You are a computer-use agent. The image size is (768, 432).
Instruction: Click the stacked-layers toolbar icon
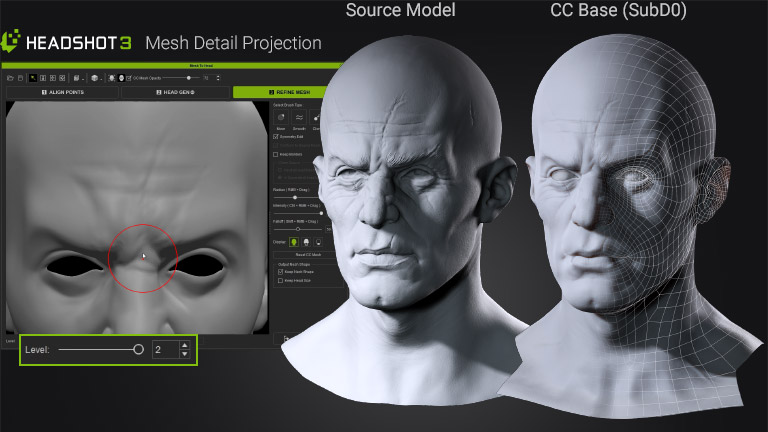76,78
